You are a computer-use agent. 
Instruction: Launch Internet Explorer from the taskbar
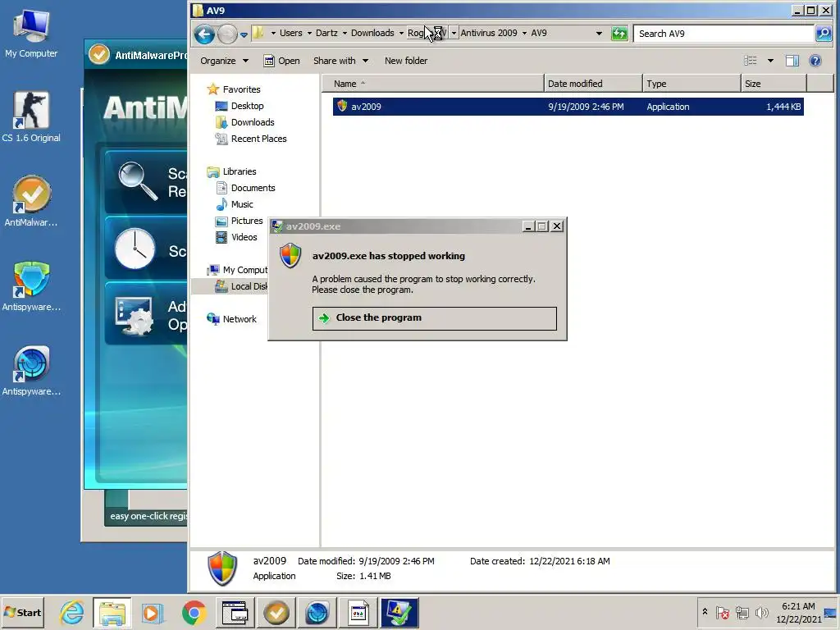pos(72,613)
